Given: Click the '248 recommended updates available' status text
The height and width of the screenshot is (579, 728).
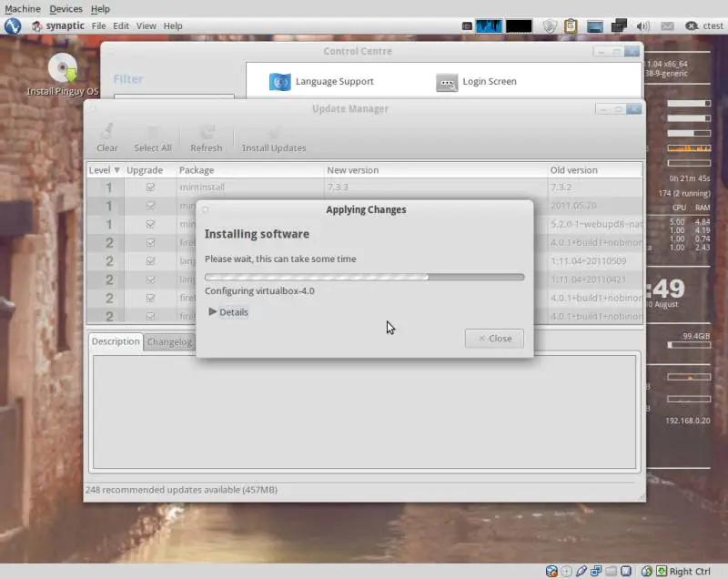Looking at the screenshot, I should 181,490.
